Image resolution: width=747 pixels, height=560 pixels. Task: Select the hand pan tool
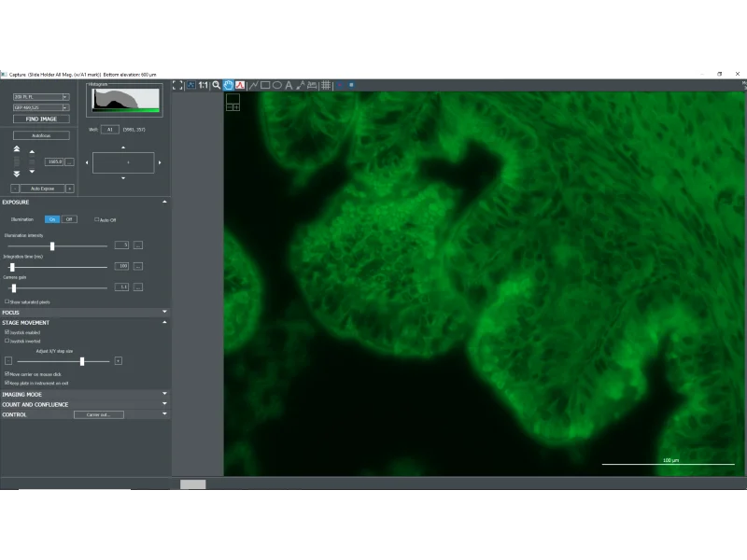(x=228, y=85)
